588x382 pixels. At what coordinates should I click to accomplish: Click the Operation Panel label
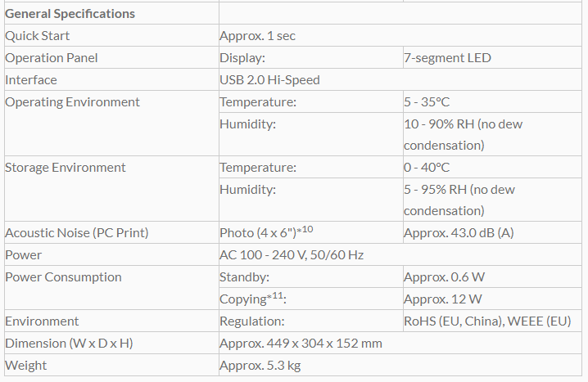(52, 58)
